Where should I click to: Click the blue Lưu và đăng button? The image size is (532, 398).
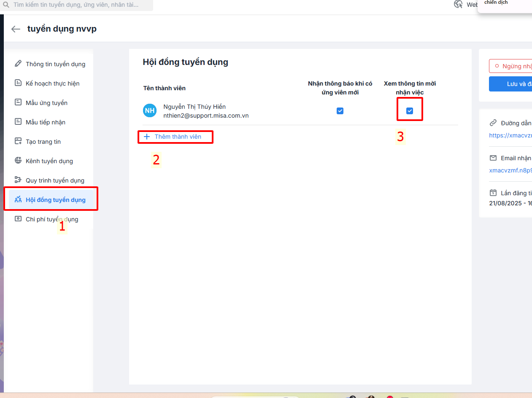coord(510,84)
